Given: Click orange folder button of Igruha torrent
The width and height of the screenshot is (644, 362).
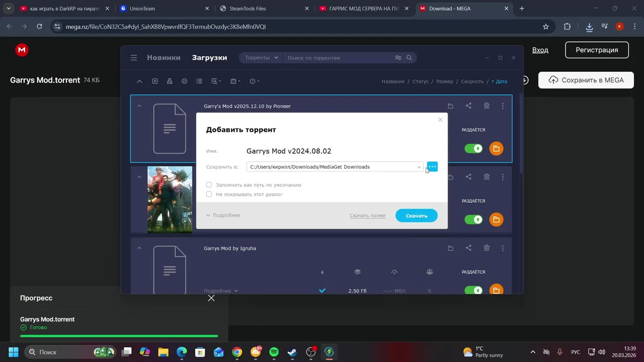Looking at the screenshot, I should 496,290.
